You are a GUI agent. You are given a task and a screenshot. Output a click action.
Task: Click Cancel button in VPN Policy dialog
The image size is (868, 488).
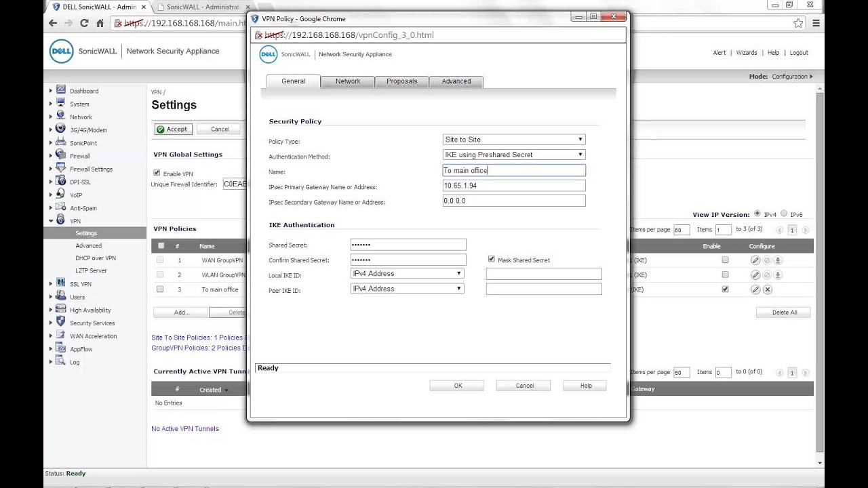click(525, 386)
